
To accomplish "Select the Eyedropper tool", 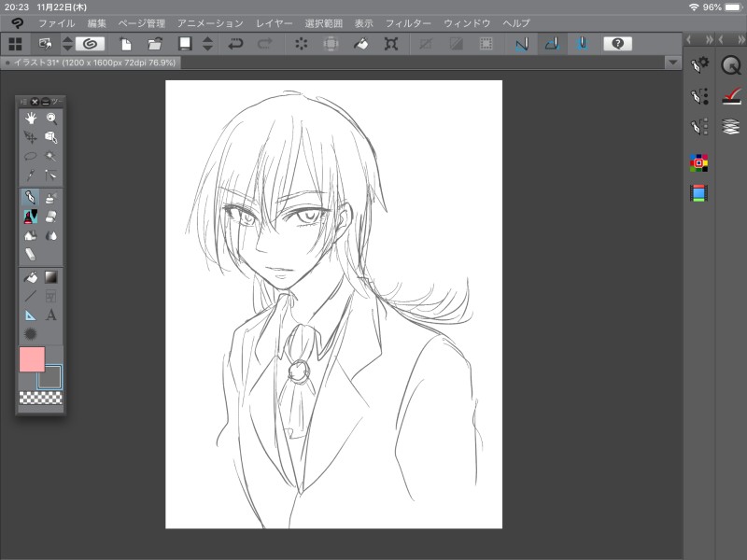I will 31,175.
